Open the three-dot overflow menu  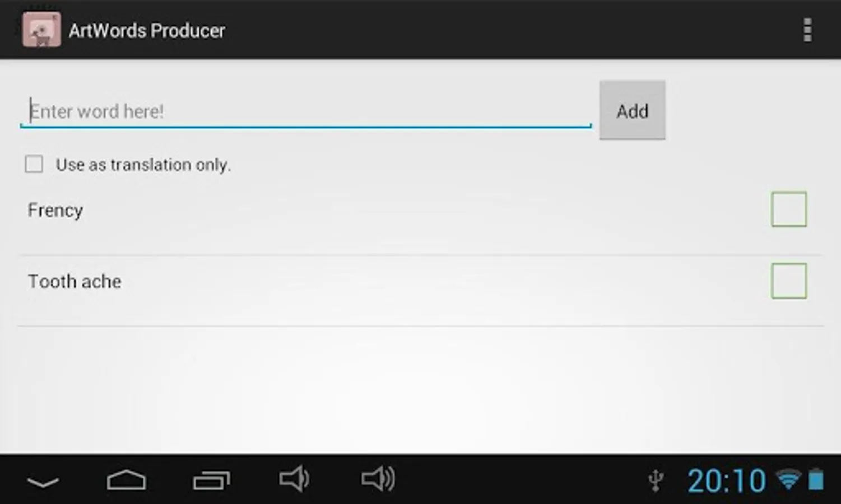[807, 30]
